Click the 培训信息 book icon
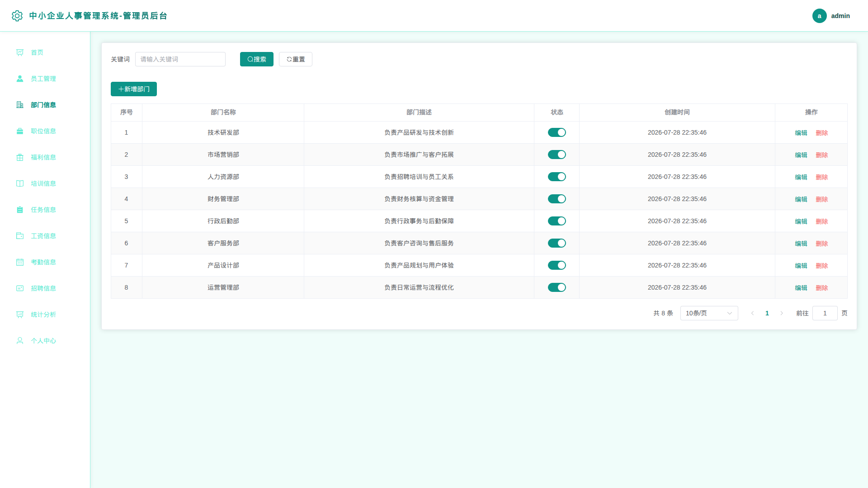The width and height of the screenshot is (868, 488). [x=20, y=183]
